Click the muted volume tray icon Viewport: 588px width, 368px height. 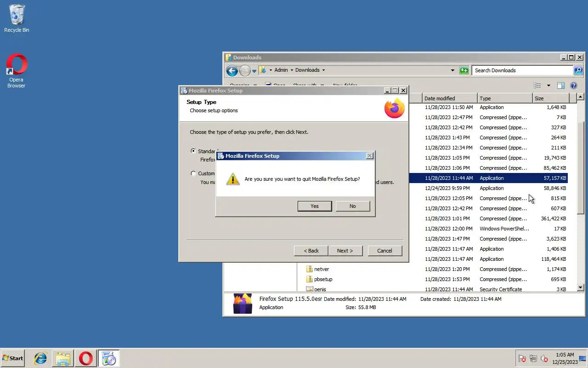[x=544, y=358]
